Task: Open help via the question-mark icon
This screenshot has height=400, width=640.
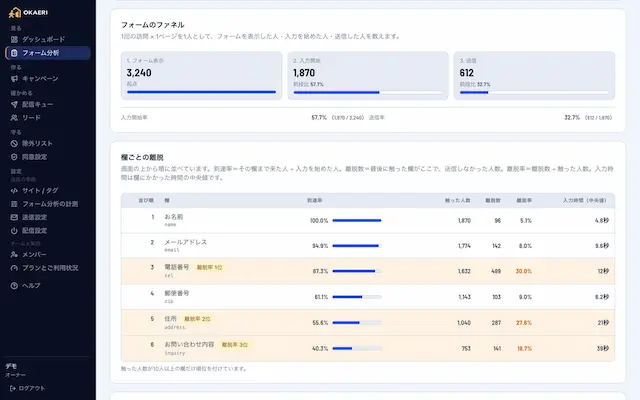Action: point(14,286)
